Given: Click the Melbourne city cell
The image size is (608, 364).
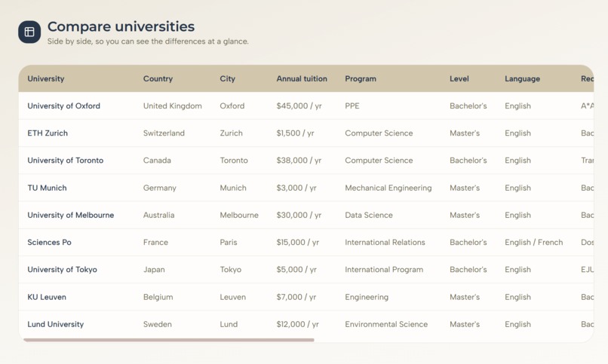Looking at the screenshot, I should pos(239,215).
